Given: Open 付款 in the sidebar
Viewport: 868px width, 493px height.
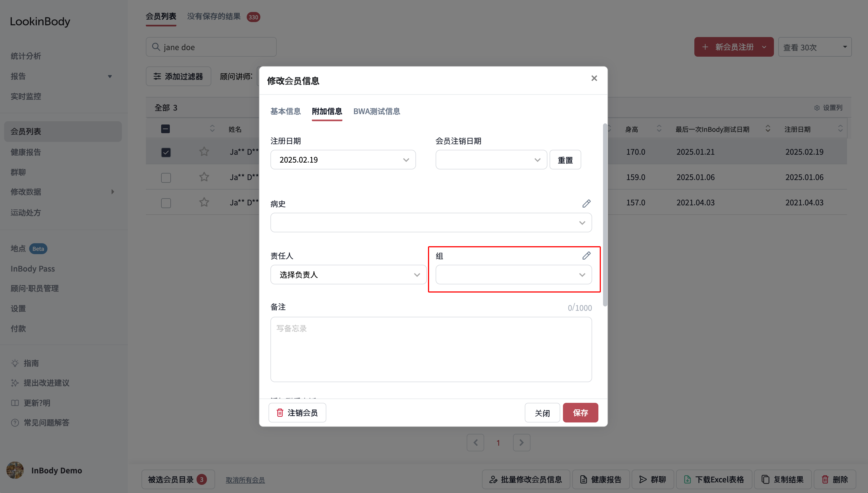Looking at the screenshot, I should [x=18, y=328].
